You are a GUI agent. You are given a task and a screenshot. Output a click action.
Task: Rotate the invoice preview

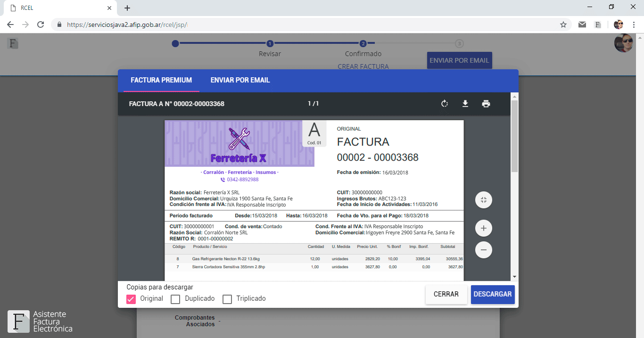[445, 103]
